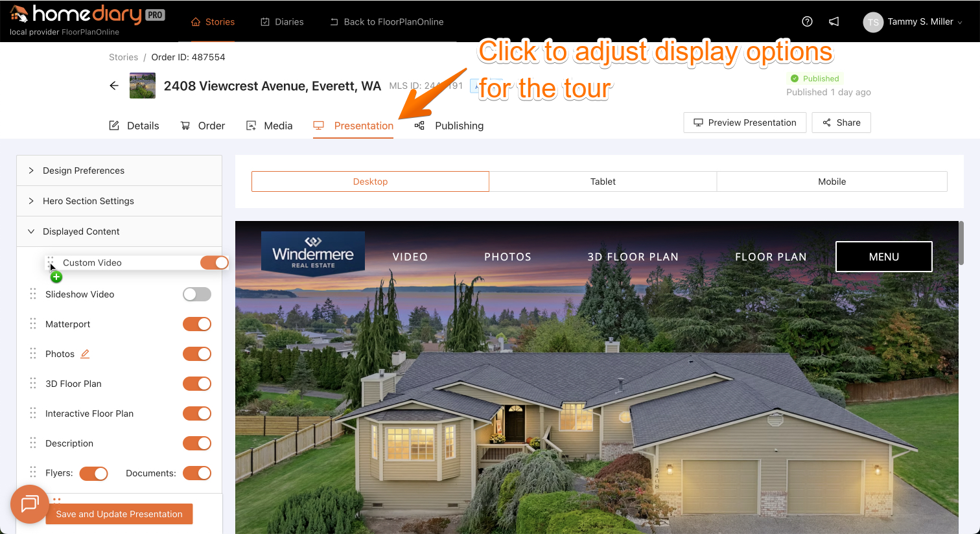This screenshot has width=980, height=534.
Task: Open the chat support bubble icon
Action: 30,504
